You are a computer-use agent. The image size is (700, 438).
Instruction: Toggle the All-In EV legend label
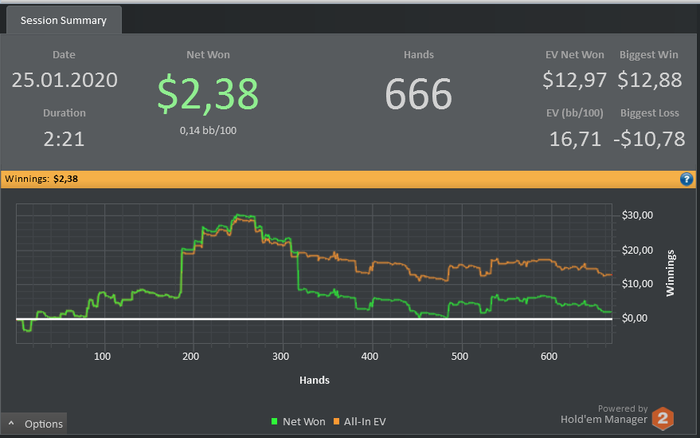[x=365, y=421]
